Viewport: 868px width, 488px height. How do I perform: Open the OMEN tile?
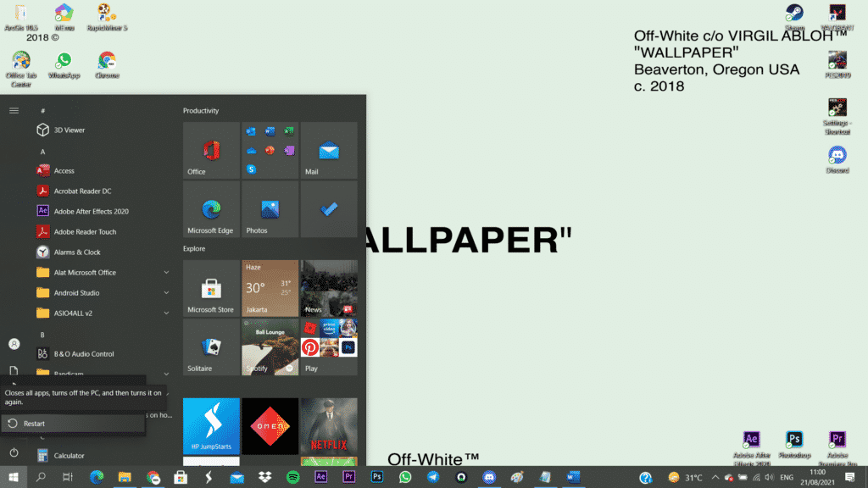click(x=270, y=426)
